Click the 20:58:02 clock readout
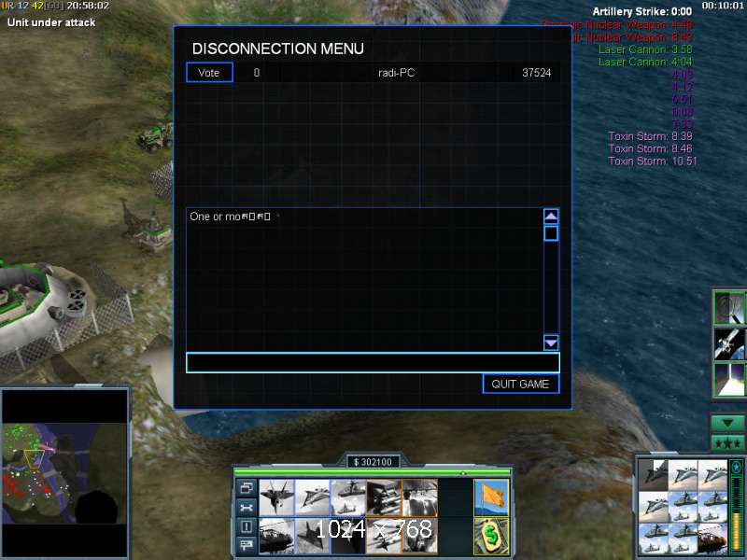747x560 pixels. point(88,6)
